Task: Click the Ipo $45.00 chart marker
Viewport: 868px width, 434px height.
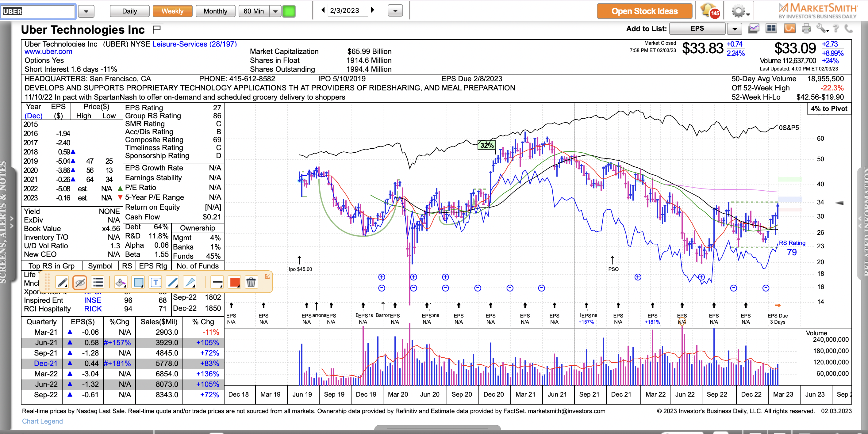Action: click(x=300, y=264)
